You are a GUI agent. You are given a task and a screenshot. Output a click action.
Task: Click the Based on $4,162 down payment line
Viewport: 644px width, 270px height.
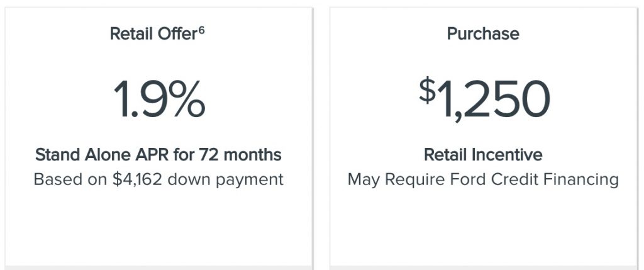tap(158, 179)
